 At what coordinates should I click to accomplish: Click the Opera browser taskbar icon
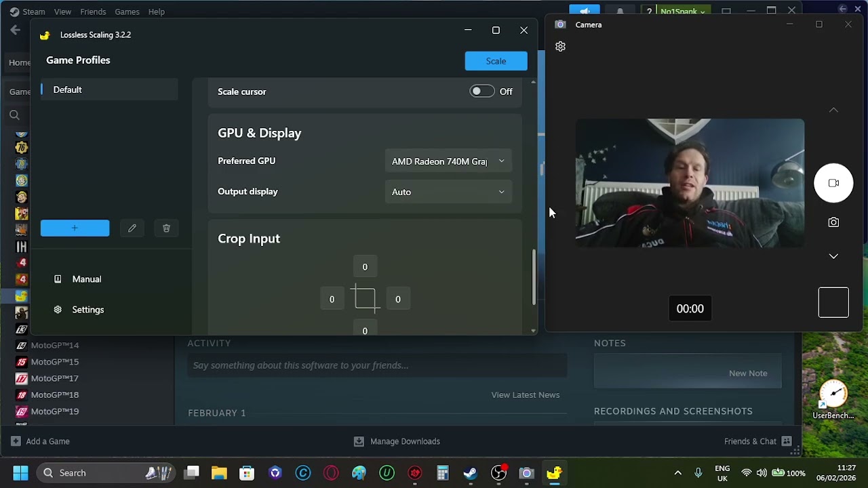331,473
